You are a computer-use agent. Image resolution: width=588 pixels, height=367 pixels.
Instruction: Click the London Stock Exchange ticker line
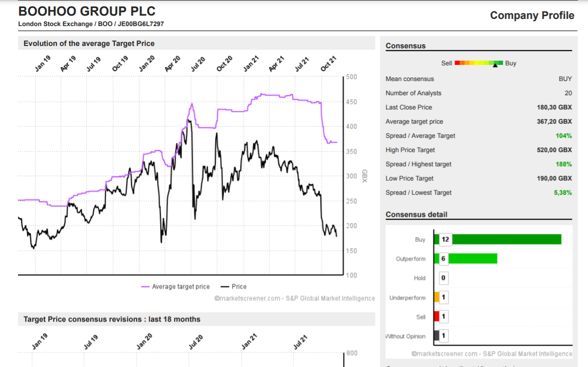point(91,24)
